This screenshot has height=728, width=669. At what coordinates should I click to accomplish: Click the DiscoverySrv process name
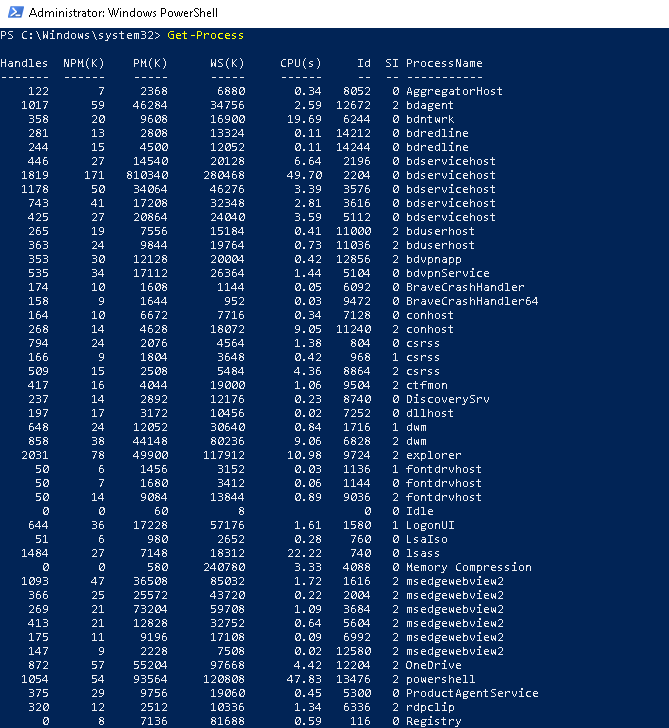[448, 399]
